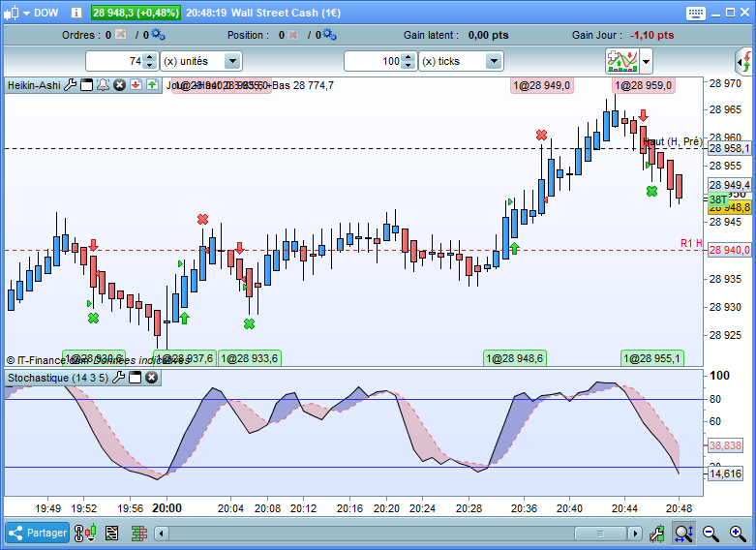The height and width of the screenshot is (550, 756).
Task: Share chart with Partager button
Action: click(37, 533)
